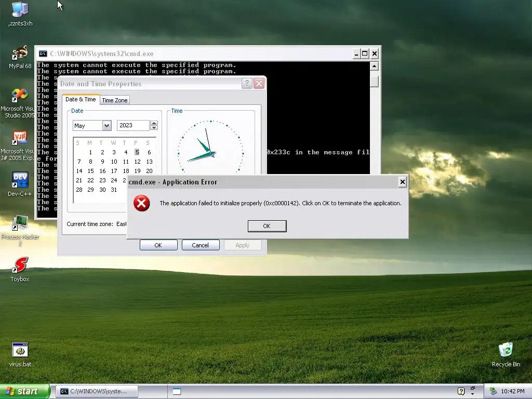Switch to the Time Zone tab
This screenshot has width=532, height=399.
(x=115, y=100)
